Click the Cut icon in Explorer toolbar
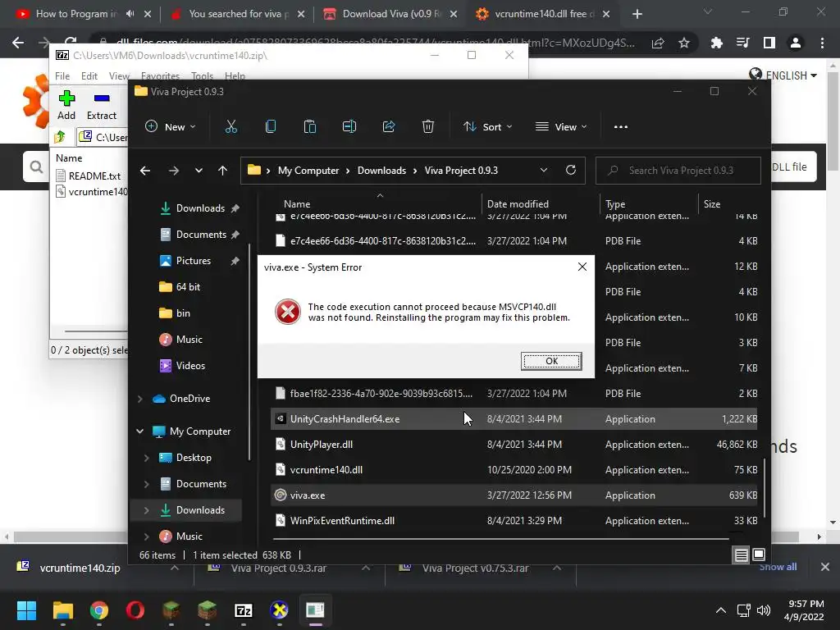 [x=231, y=127]
